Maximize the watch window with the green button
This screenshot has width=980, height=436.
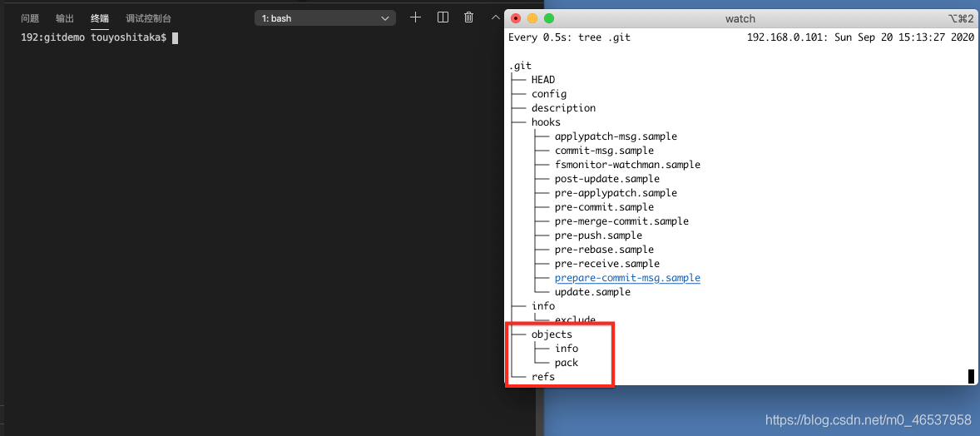(x=549, y=19)
